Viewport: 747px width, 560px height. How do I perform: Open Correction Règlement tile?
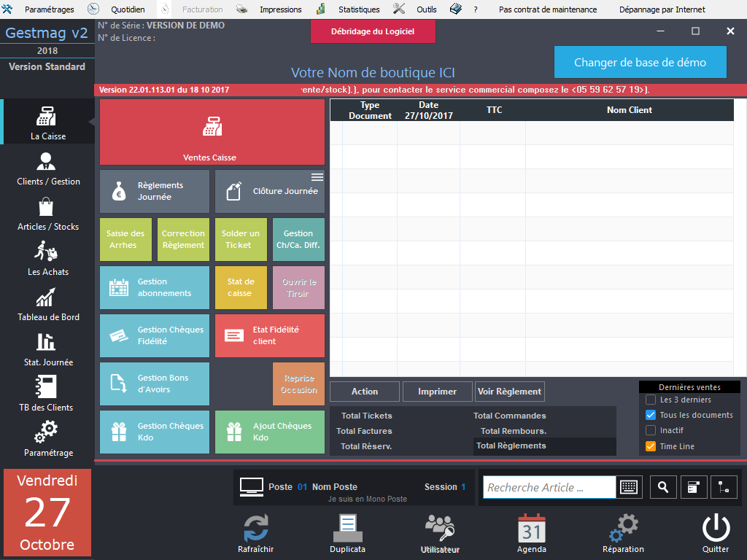[x=183, y=239]
